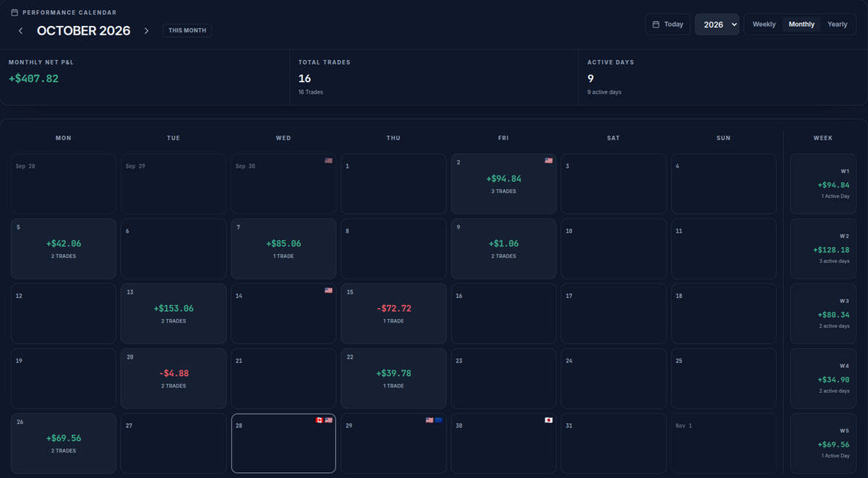The width and height of the screenshot is (868, 478).
Task: Advance to next month with right chevron
Action: click(x=146, y=30)
